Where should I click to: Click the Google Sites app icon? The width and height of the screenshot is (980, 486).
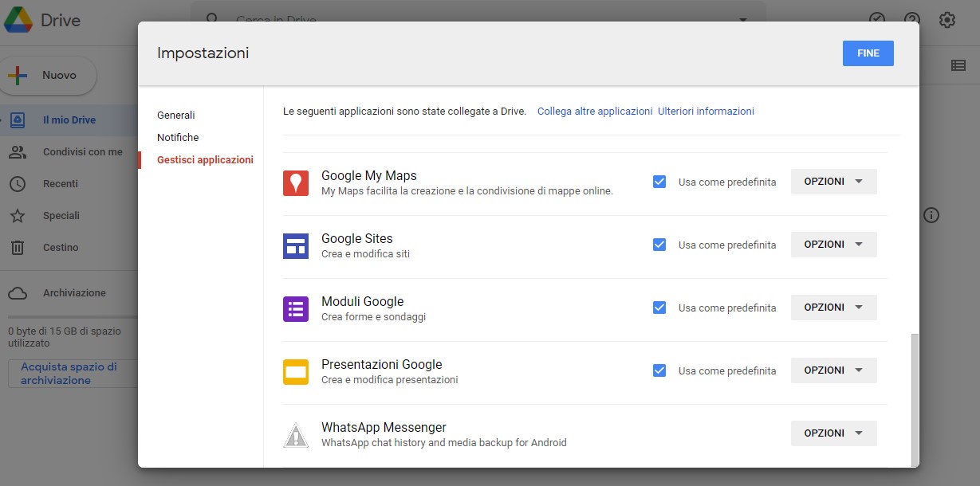(296, 245)
